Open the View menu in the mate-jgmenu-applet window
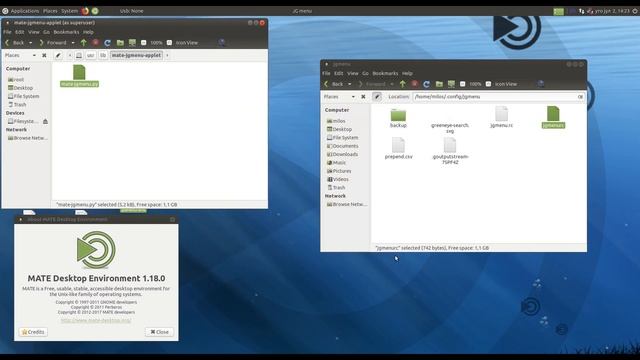Viewport: 640px width, 360px height. (x=34, y=32)
